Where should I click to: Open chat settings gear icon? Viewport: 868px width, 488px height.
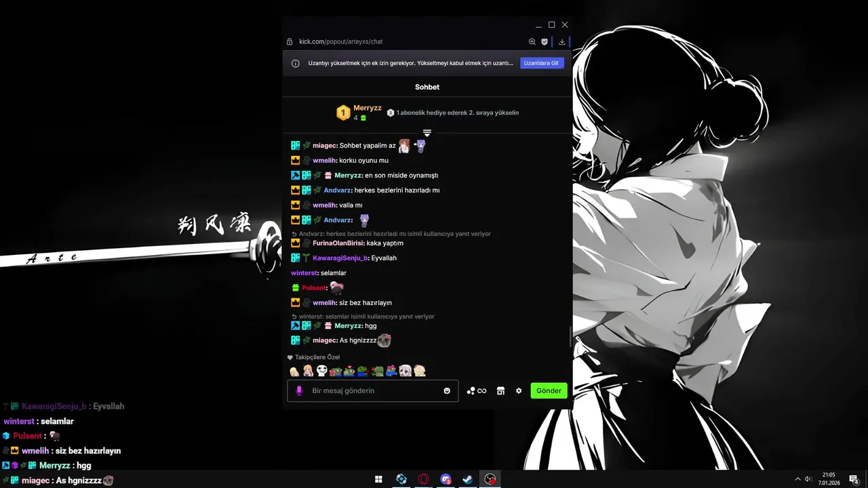(x=519, y=391)
